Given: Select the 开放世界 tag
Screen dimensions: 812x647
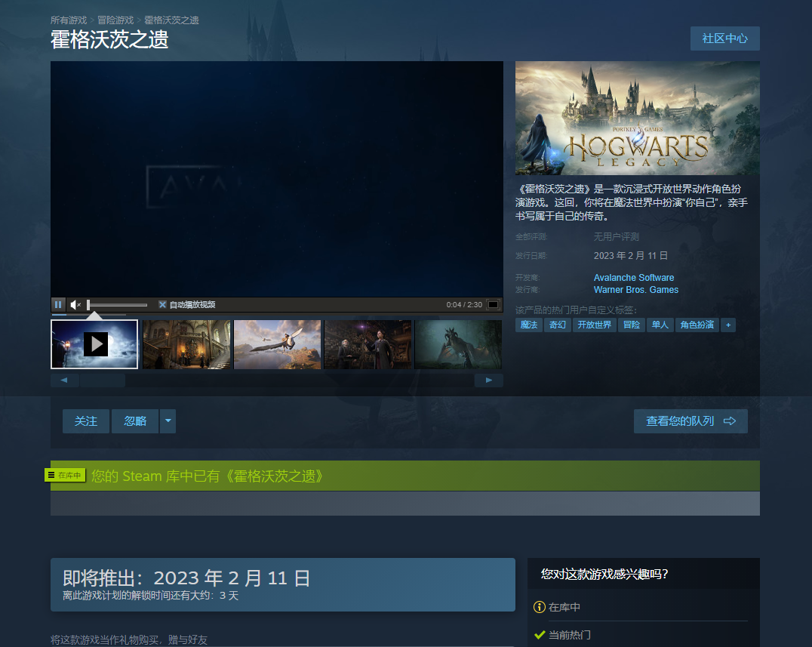Looking at the screenshot, I should tap(594, 325).
